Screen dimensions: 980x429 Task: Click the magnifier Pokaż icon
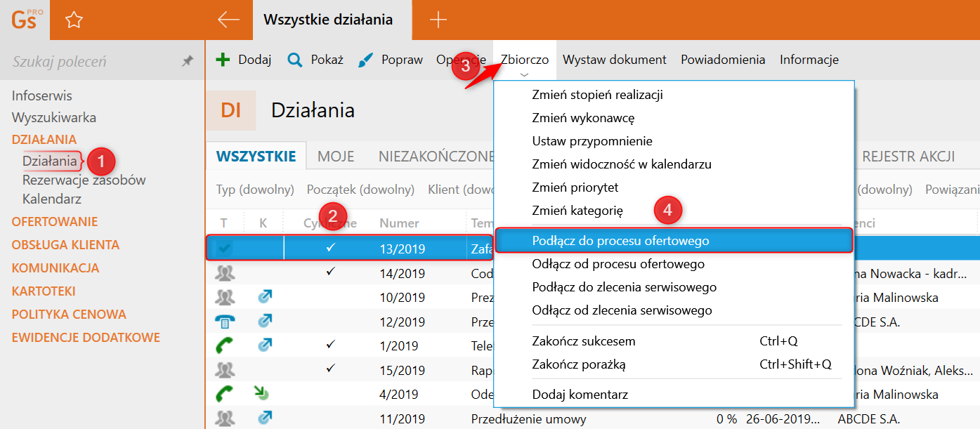295,60
